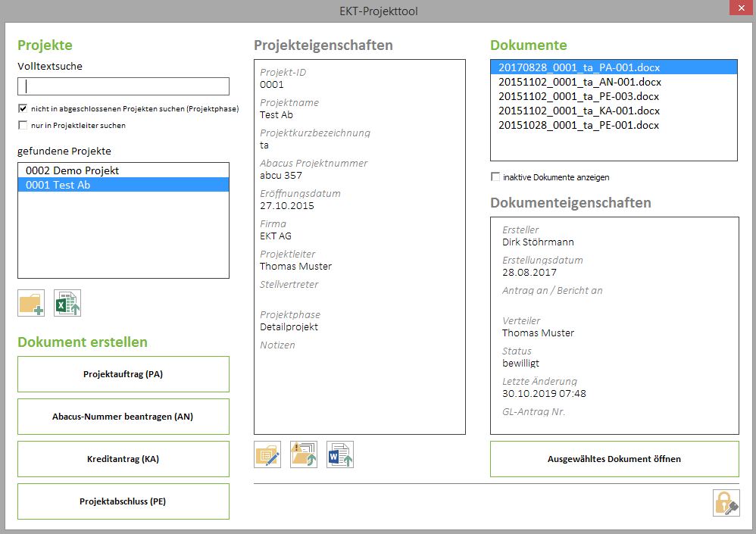Click the padlock and key icon

726,503
